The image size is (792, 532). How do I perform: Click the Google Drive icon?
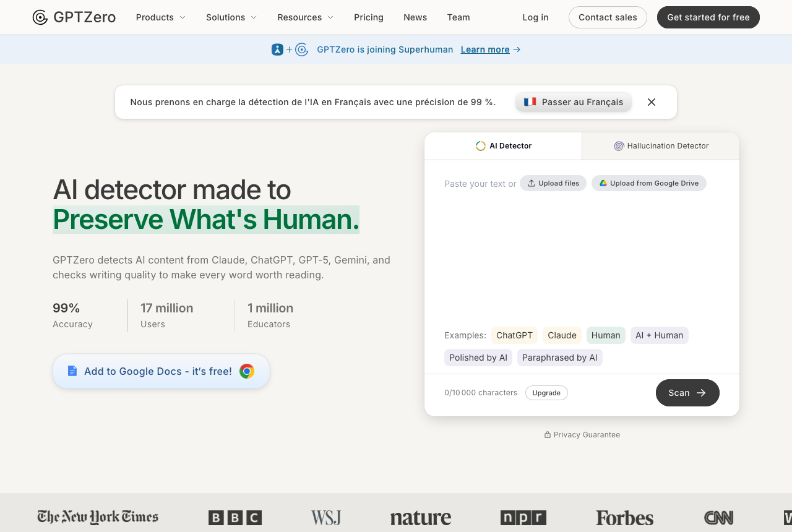(603, 183)
